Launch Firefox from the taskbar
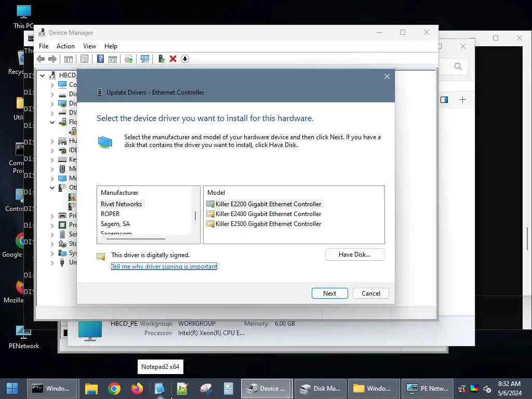Viewport: 532px width, 399px height. pyautogui.click(x=137, y=389)
